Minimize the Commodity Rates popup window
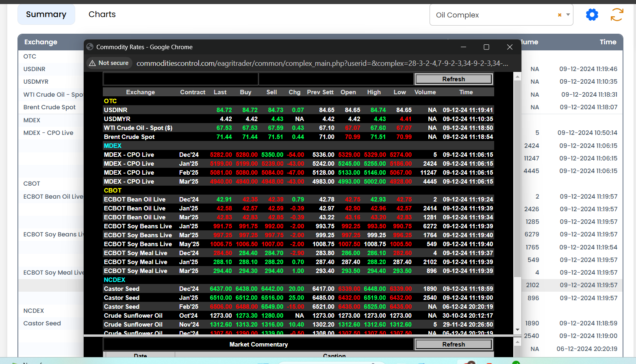 (x=463, y=47)
